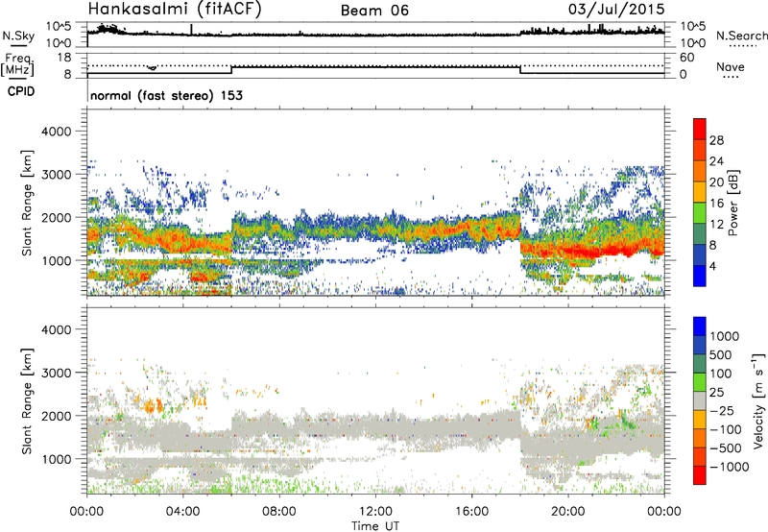768x532 pixels.
Task: Click the gray -25 to 25 velocity segment
Action: click(x=700, y=400)
